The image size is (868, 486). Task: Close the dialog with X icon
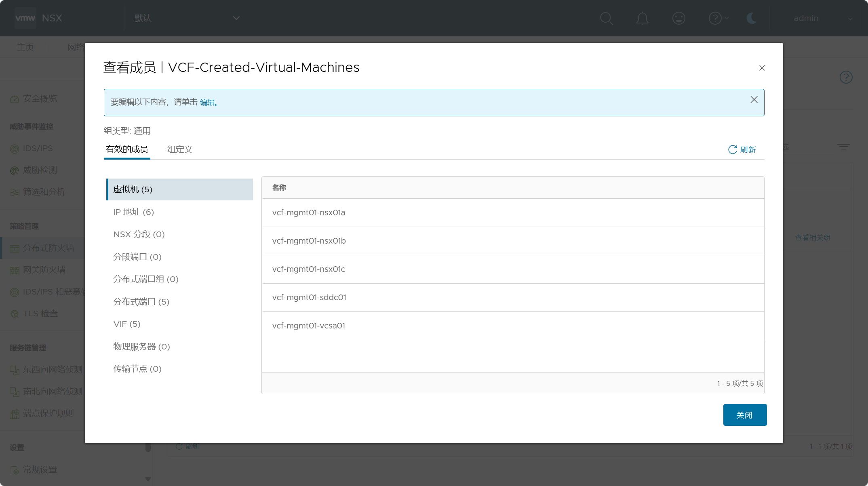pos(762,68)
